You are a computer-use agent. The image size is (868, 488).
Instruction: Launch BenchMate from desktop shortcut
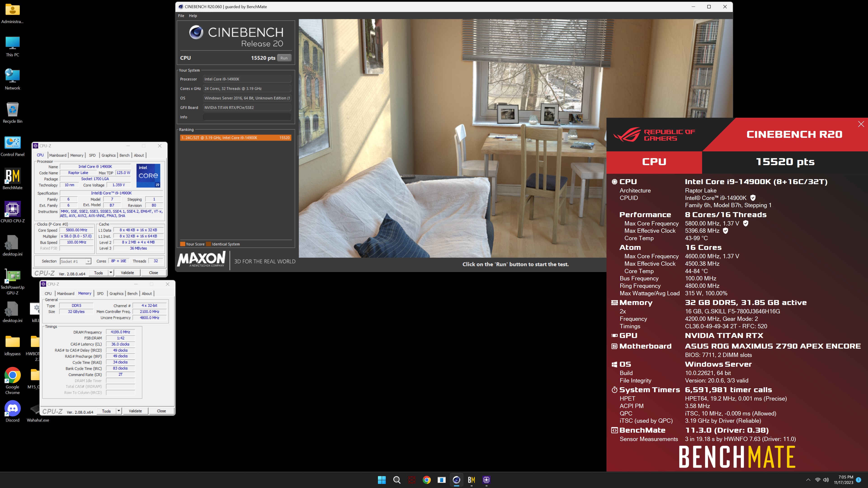(12, 179)
